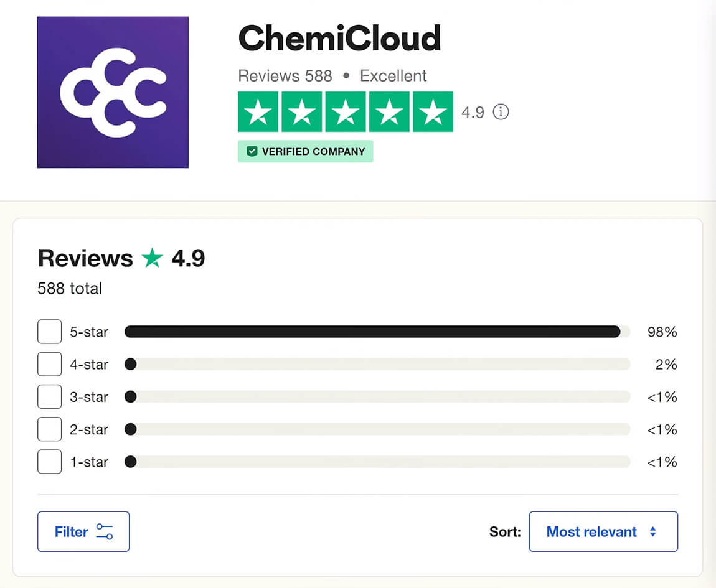This screenshot has width=716, height=588.
Task: Click the third green Trustpilot star
Action: click(346, 112)
